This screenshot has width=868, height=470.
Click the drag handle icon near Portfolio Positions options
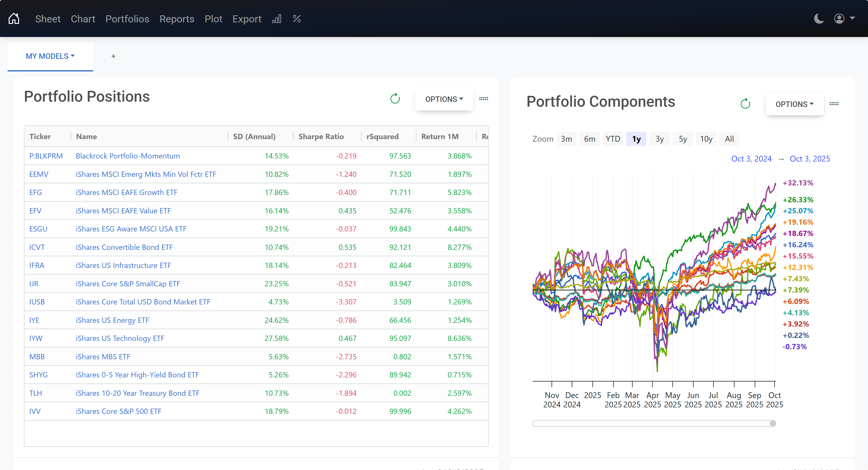[x=484, y=99]
